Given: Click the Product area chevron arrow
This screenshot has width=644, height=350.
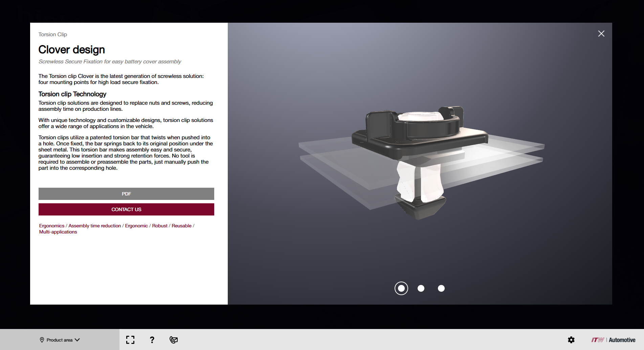Looking at the screenshot, I should (x=77, y=340).
